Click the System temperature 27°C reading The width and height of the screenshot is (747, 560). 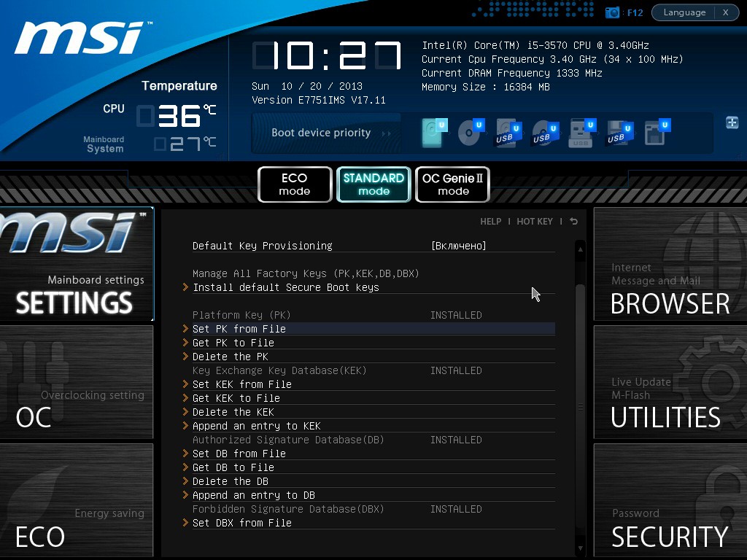tap(185, 144)
